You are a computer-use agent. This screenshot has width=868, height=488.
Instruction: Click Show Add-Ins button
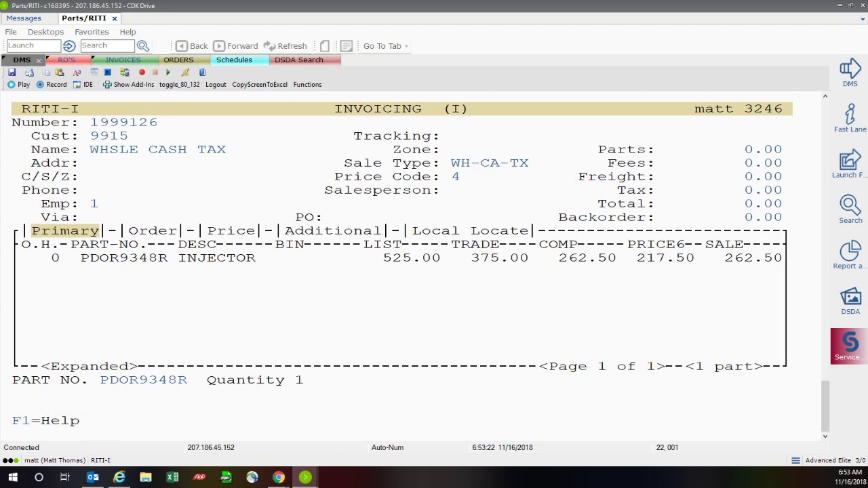tap(128, 85)
